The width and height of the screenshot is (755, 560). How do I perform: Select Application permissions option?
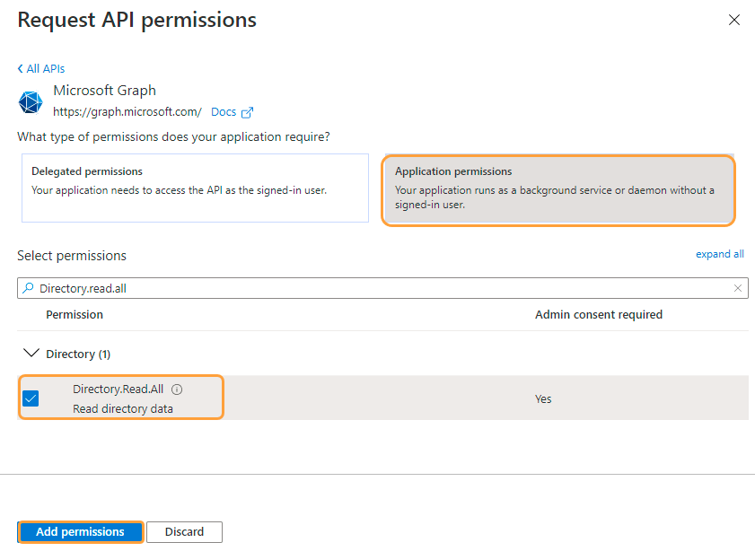[x=557, y=189]
